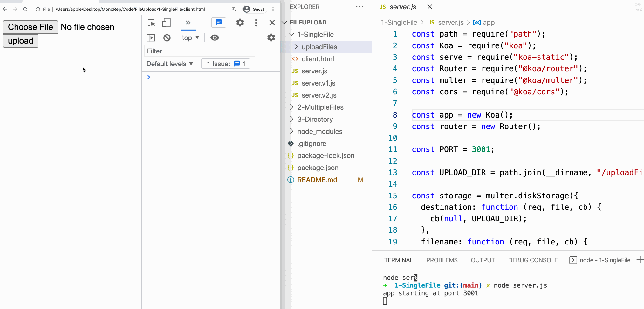Open the Explorer more actions menu
Screen dimensions: 644x309
click(x=360, y=7)
